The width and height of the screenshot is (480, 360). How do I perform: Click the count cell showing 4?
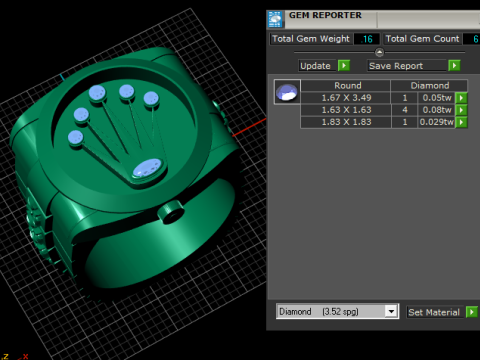(x=405, y=110)
